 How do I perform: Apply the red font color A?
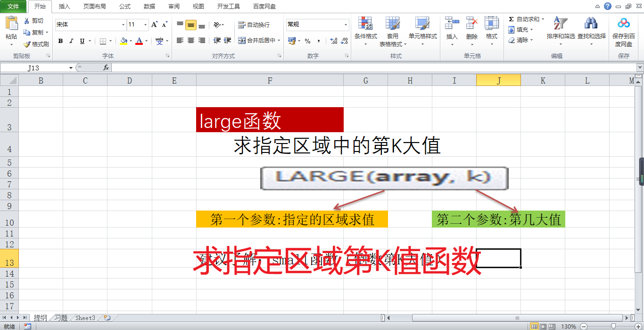(139, 41)
